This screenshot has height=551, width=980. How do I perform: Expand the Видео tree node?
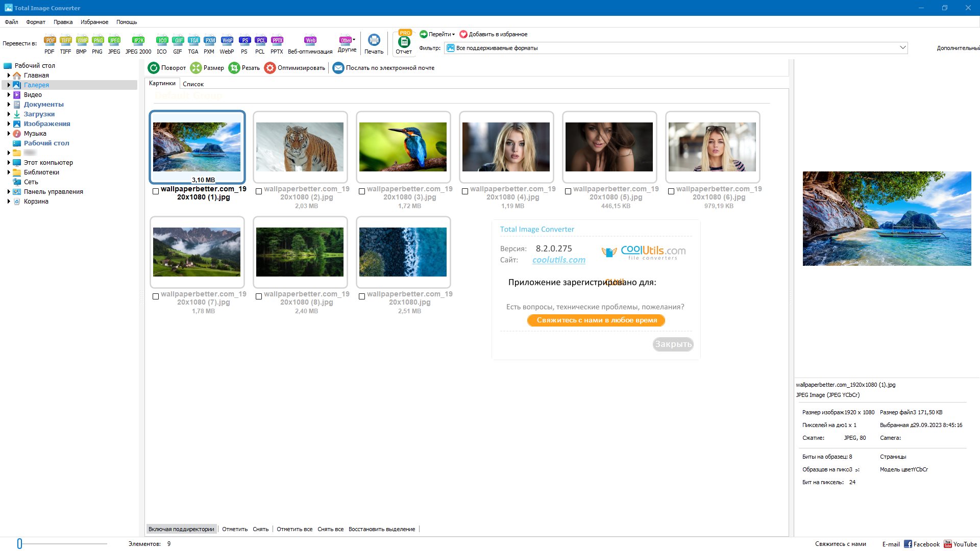click(x=9, y=95)
